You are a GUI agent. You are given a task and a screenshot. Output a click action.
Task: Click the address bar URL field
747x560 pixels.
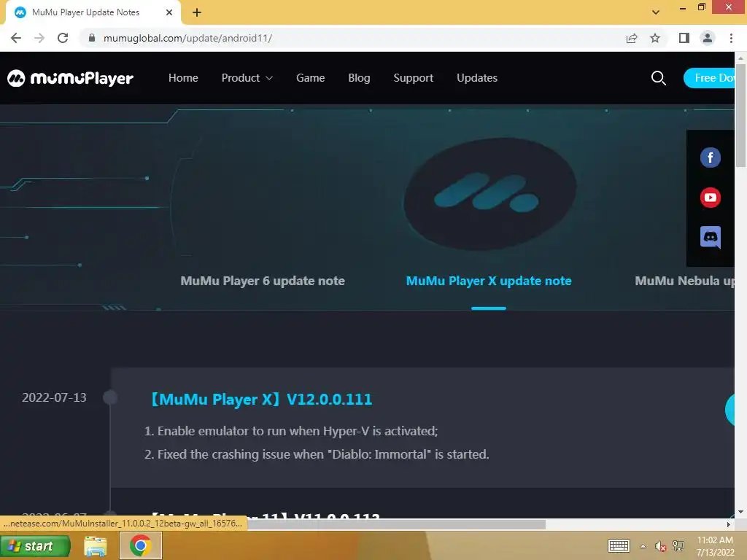coord(352,38)
